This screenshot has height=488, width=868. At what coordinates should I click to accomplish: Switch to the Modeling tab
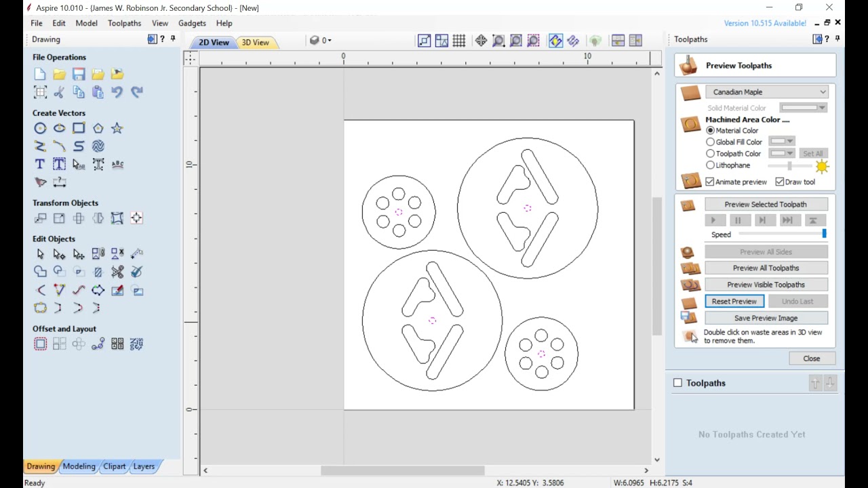[x=79, y=466]
